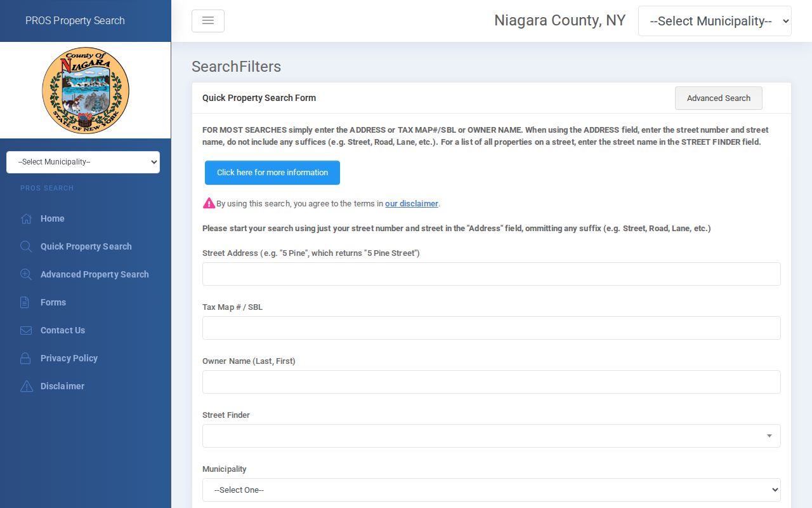This screenshot has height=508, width=812.
Task: Click the pink warning icon beside disclaimer text
Action: point(209,203)
